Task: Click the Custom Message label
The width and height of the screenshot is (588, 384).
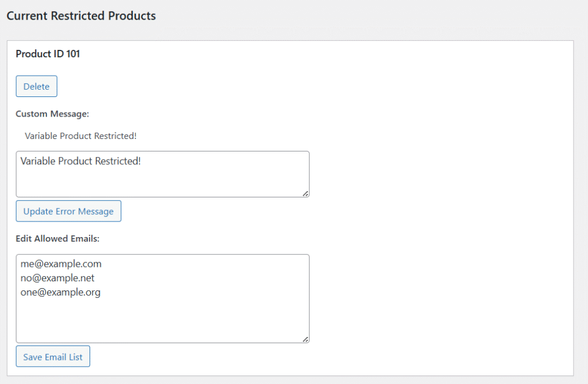Action: 52,114
